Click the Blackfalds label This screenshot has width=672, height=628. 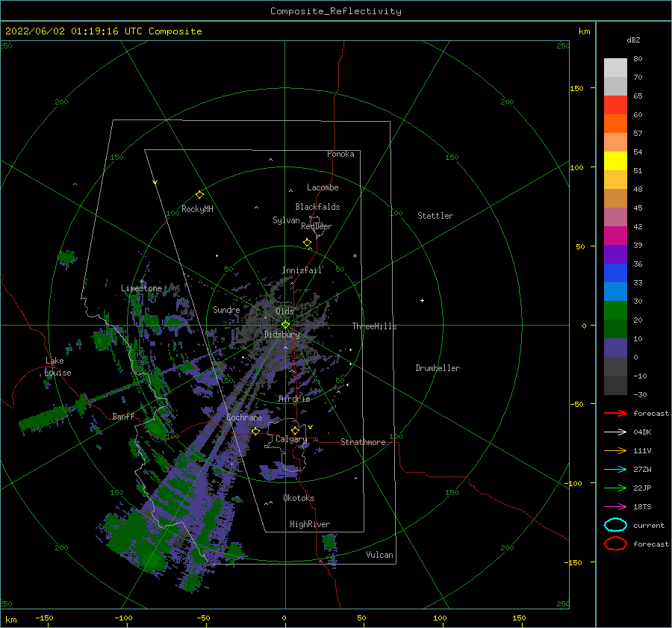317,207
